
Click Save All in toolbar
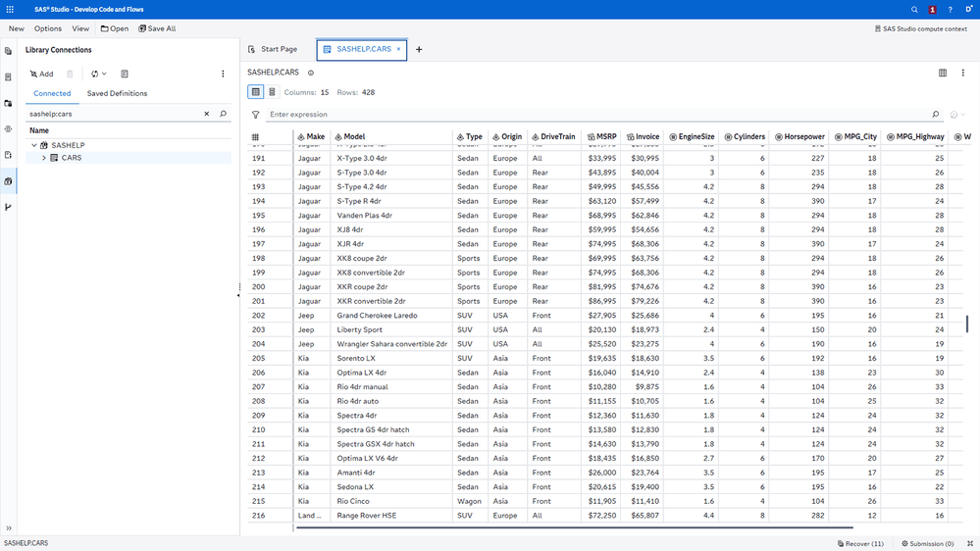point(157,28)
